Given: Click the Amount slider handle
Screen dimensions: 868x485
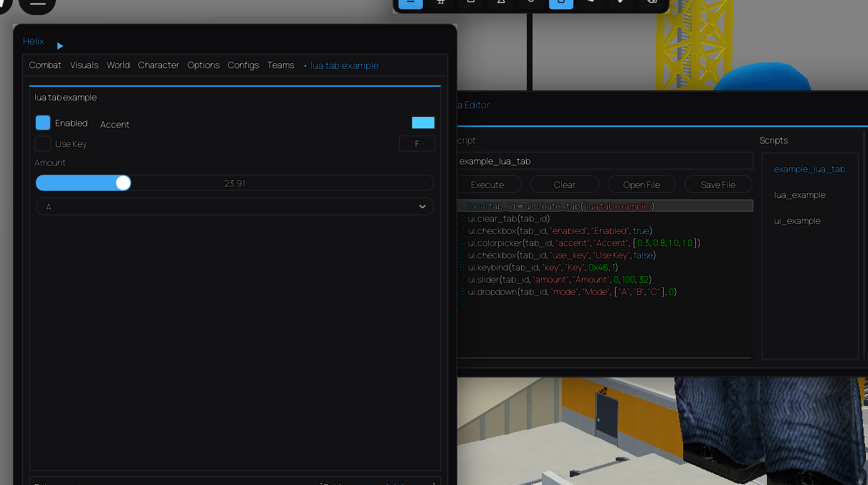Looking at the screenshot, I should (123, 183).
